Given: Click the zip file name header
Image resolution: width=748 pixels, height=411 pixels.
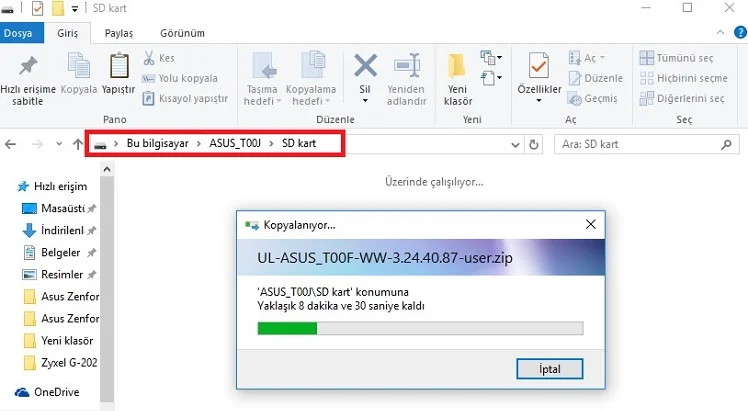Looking at the screenshot, I should click(384, 258).
